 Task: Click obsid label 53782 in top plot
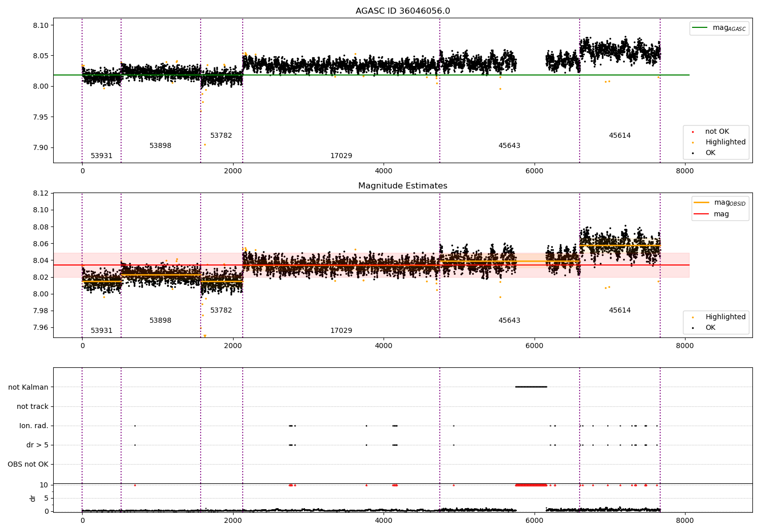(221, 136)
